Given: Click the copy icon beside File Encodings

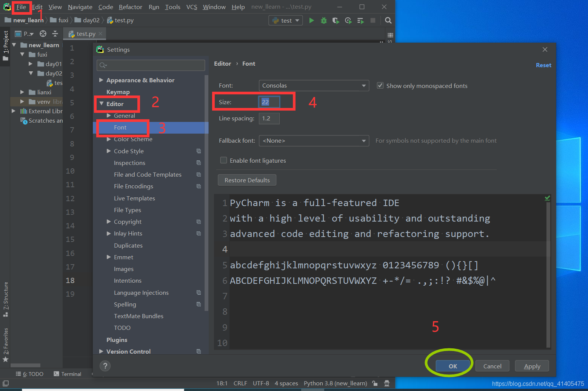Looking at the screenshot, I should click(199, 186).
